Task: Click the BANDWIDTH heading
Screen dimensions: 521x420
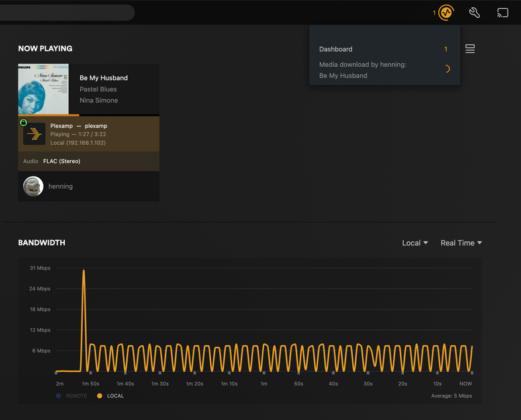Action: tap(42, 243)
